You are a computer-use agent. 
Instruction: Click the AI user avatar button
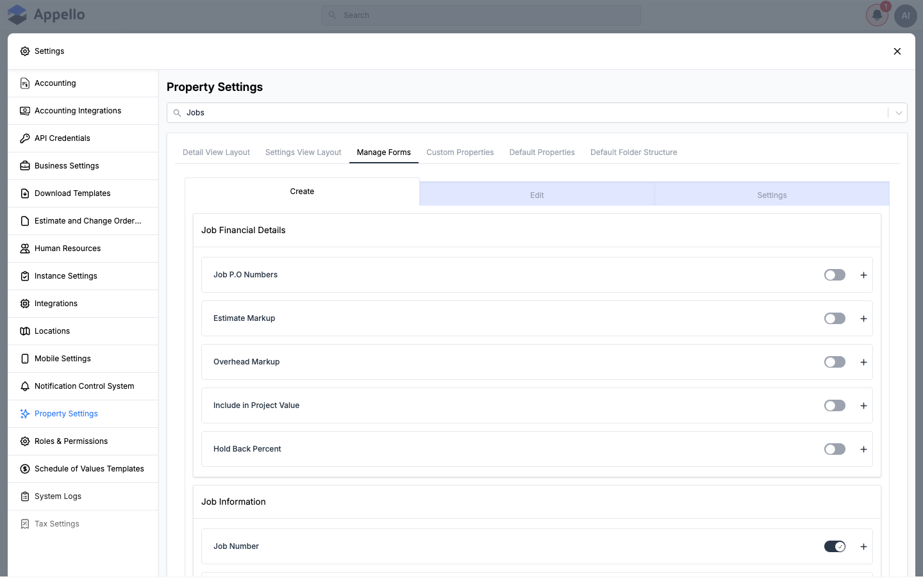click(x=906, y=15)
